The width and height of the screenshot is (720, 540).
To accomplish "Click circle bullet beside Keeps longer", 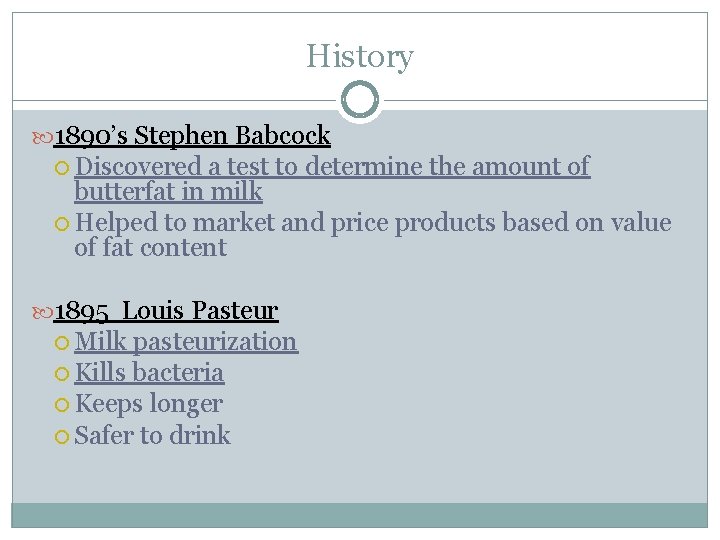I will (62, 405).
